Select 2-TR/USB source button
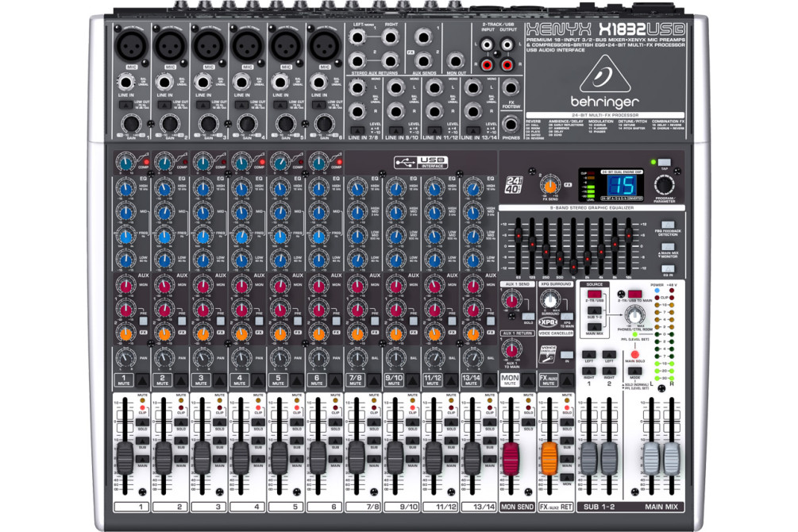798x532 pixels. pos(593,295)
